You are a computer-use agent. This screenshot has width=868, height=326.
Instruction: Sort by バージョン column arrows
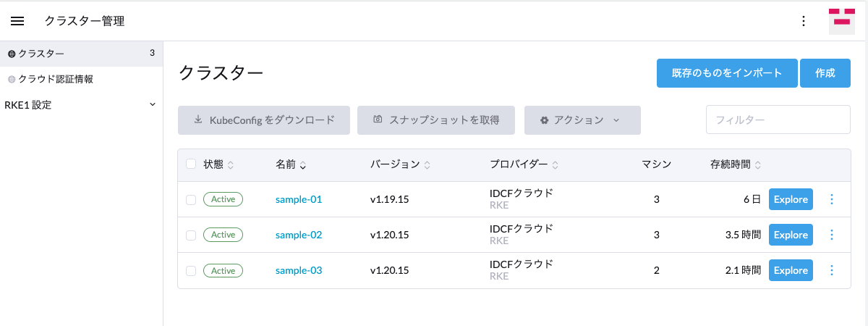(x=427, y=165)
